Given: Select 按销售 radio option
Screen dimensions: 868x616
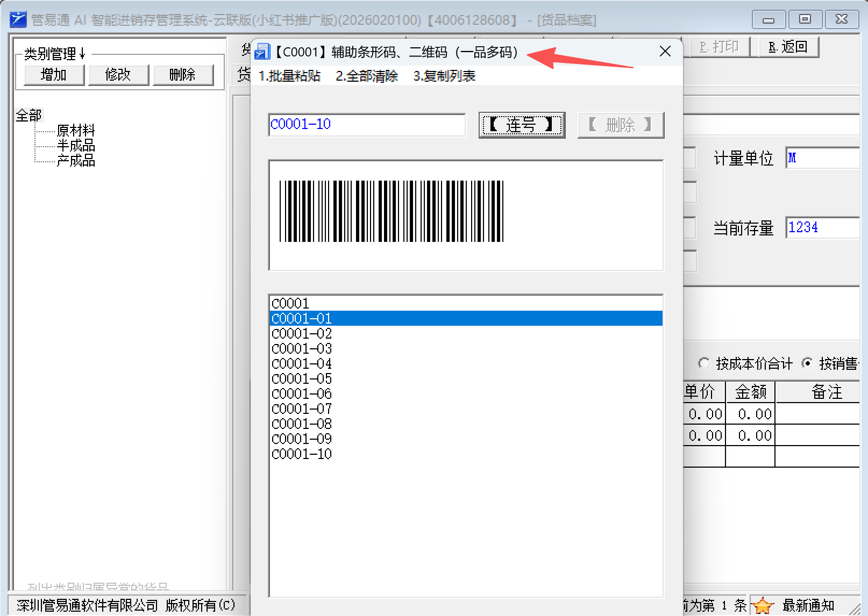Looking at the screenshot, I should 807,364.
